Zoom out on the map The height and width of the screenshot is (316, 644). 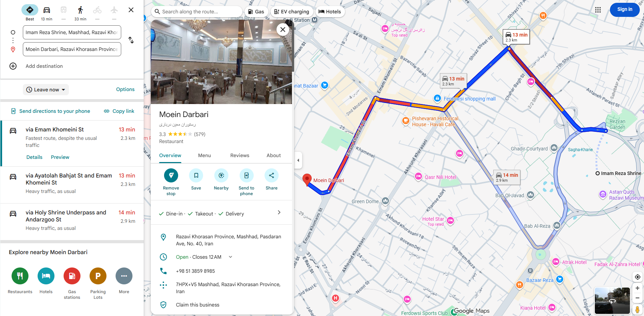point(637,298)
